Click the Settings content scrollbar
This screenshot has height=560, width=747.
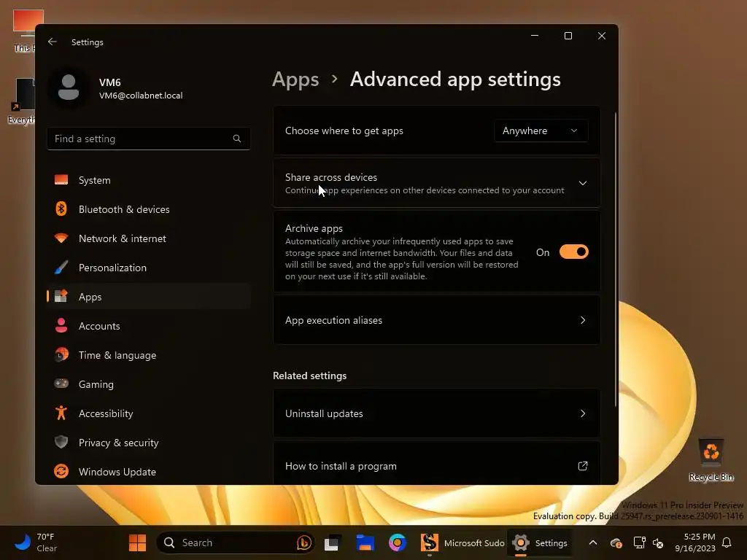pyautogui.click(x=616, y=260)
